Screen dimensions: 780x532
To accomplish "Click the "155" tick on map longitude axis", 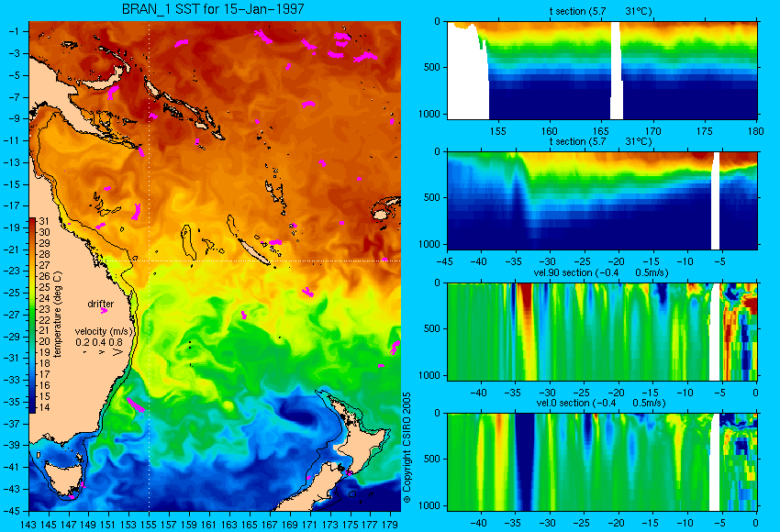I will point(149,524).
